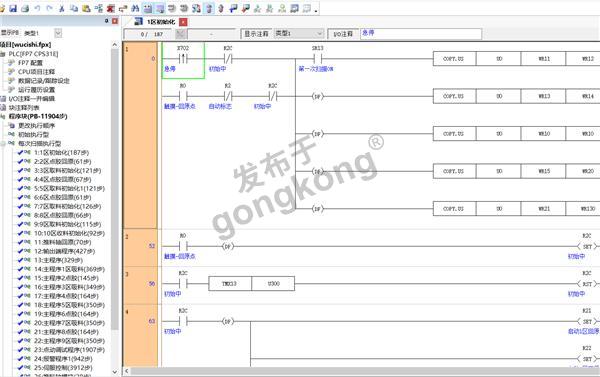600x377 pixels.
Task: Click the Copy toolbar icon
Action: point(74,8)
